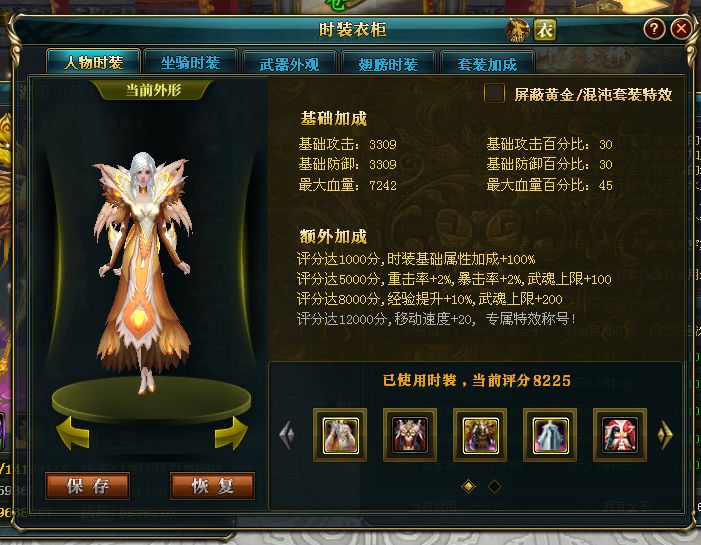Click the 恢复 button
Screen dimensions: 701x545
213,486
